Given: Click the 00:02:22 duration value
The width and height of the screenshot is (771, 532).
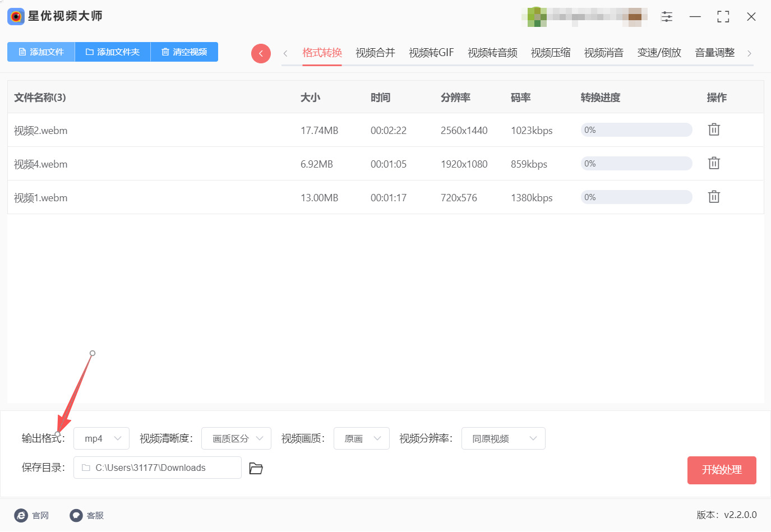Looking at the screenshot, I should point(389,131).
